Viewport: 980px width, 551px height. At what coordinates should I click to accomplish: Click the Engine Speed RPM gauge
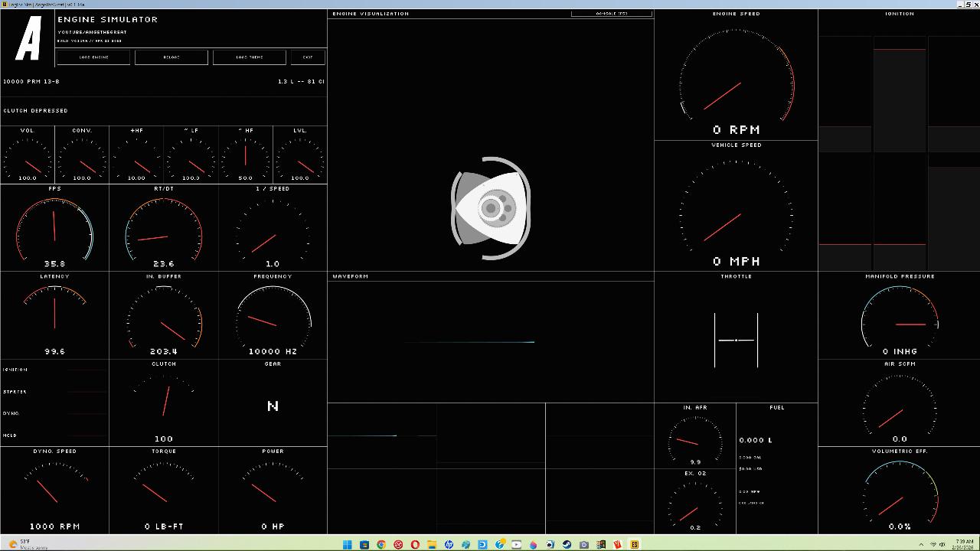pyautogui.click(x=736, y=80)
